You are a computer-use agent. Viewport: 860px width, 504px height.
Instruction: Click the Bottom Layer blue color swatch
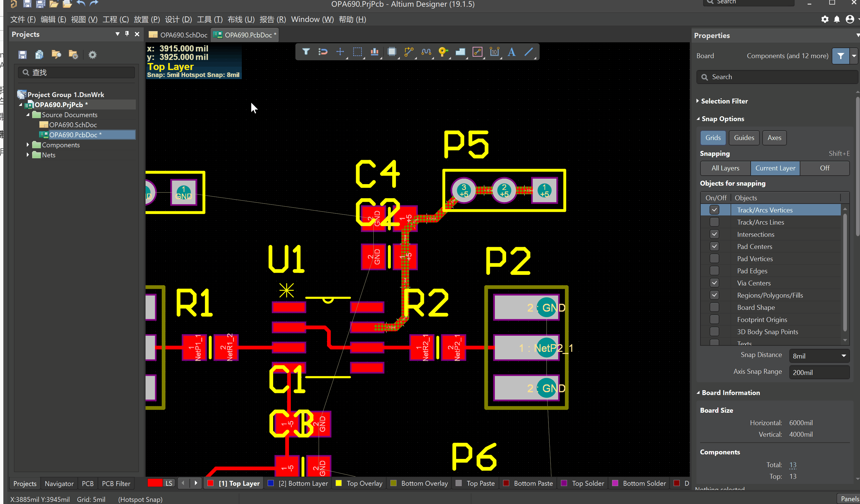click(271, 483)
